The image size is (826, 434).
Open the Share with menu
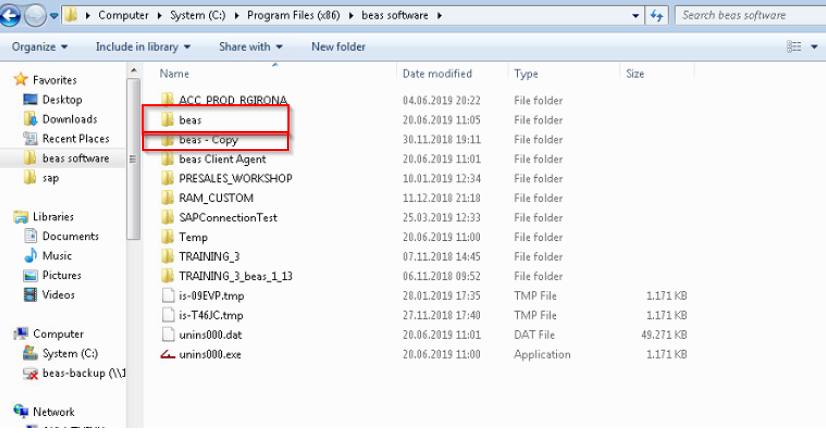(x=251, y=47)
